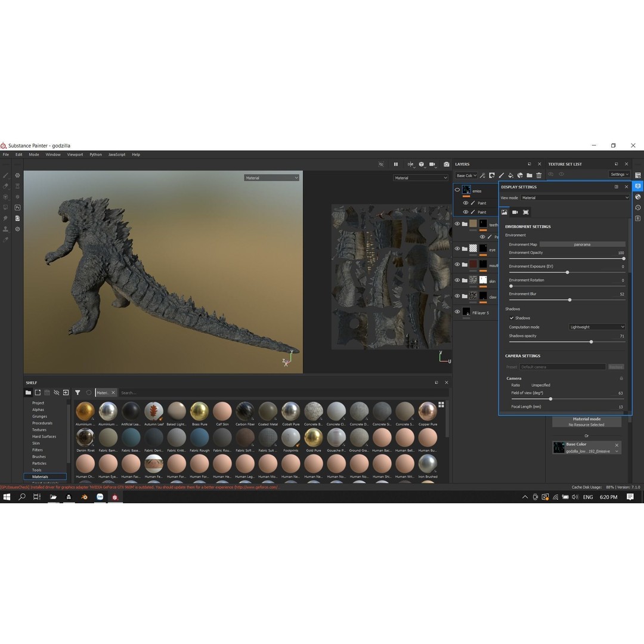Open the Display Settings sidebar icon

click(638, 186)
